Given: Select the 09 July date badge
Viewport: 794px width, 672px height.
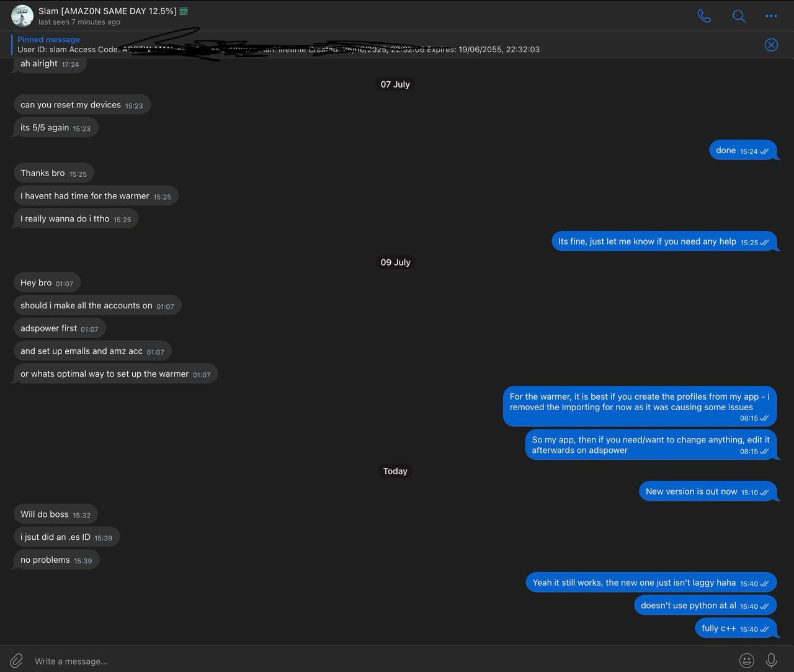Looking at the screenshot, I should [x=395, y=262].
